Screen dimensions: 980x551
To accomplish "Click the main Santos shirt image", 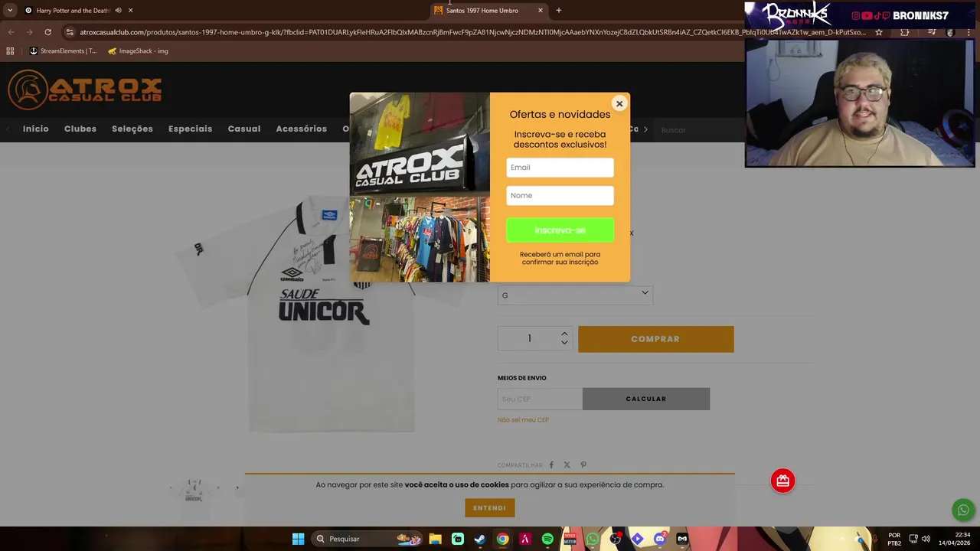I will [329, 314].
